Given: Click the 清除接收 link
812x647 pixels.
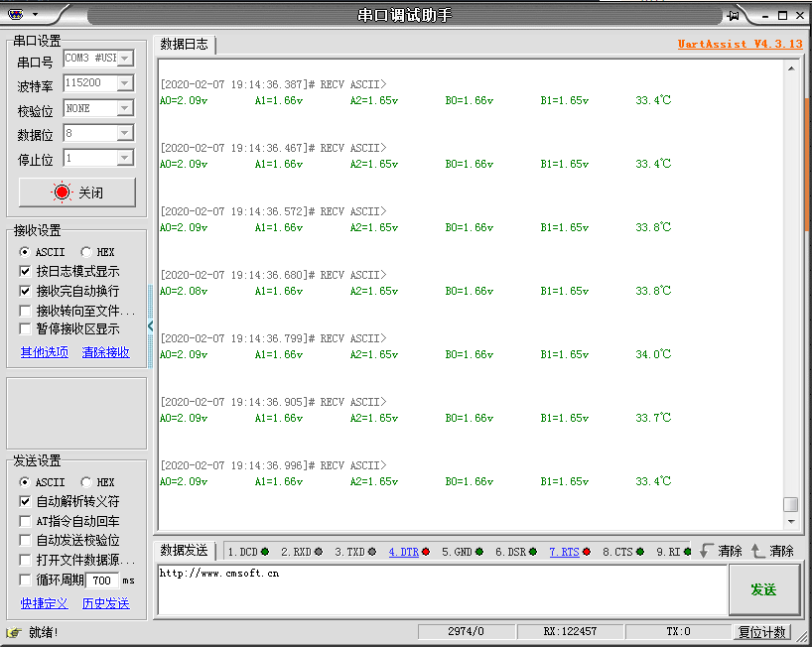Looking at the screenshot, I should tap(105, 352).
